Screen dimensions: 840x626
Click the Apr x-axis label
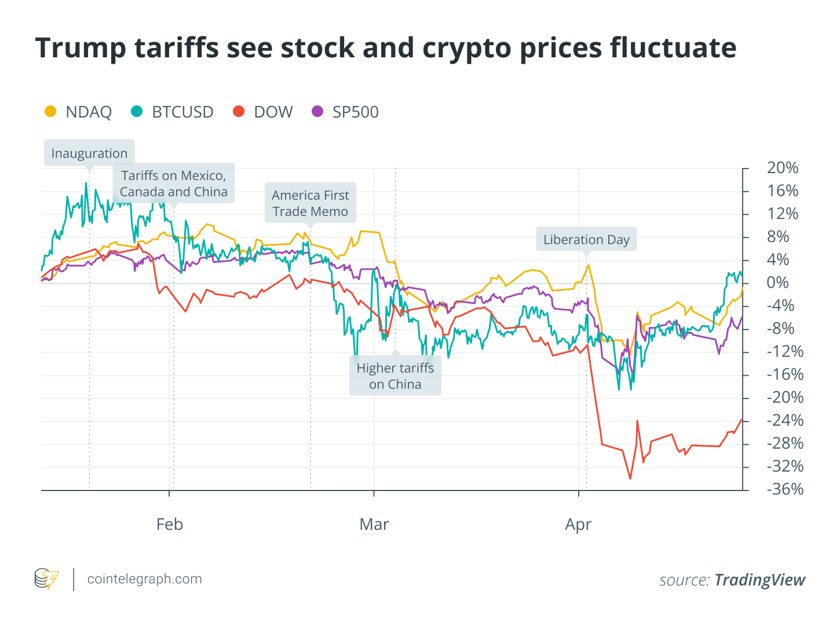pos(578,524)
